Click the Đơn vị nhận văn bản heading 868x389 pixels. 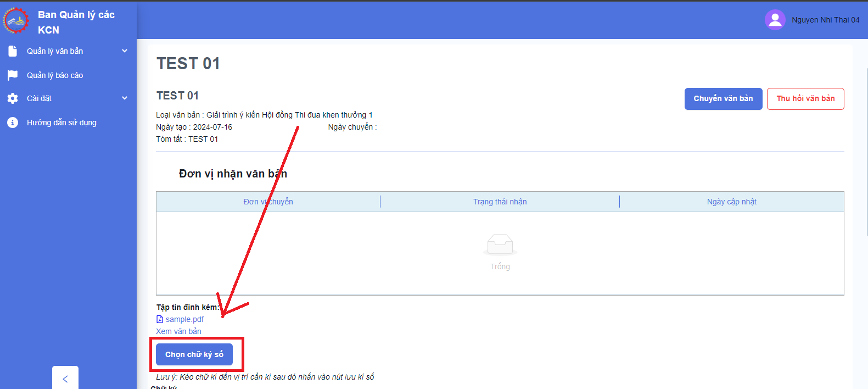pos(233,174)
